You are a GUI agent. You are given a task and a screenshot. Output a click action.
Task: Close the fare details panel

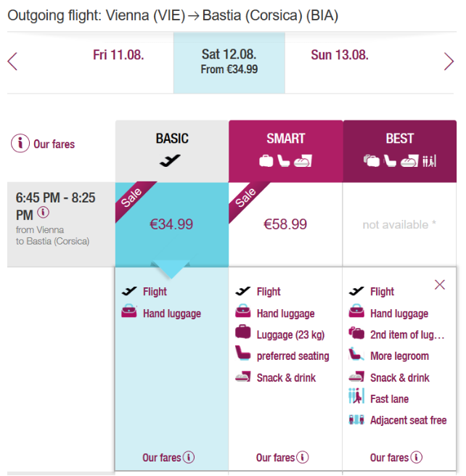(440, 284)
